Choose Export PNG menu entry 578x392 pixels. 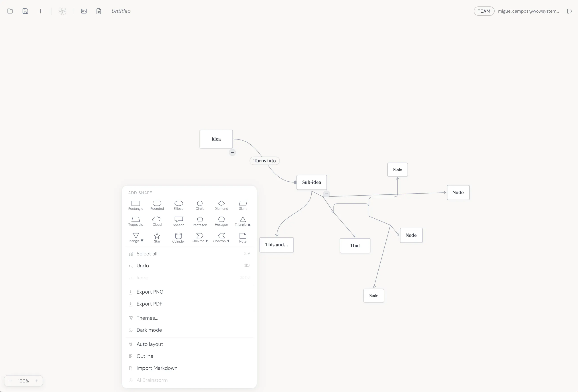click(x=189, y=292)
